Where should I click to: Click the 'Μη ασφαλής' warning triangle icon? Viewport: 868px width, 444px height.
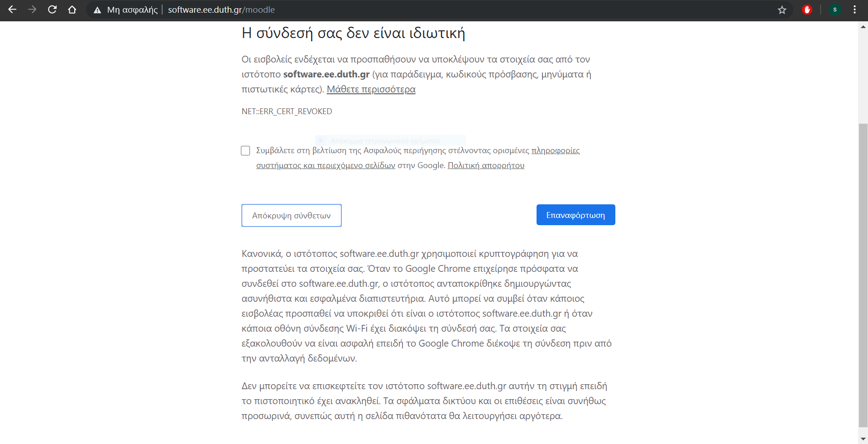tap(97, 10)
